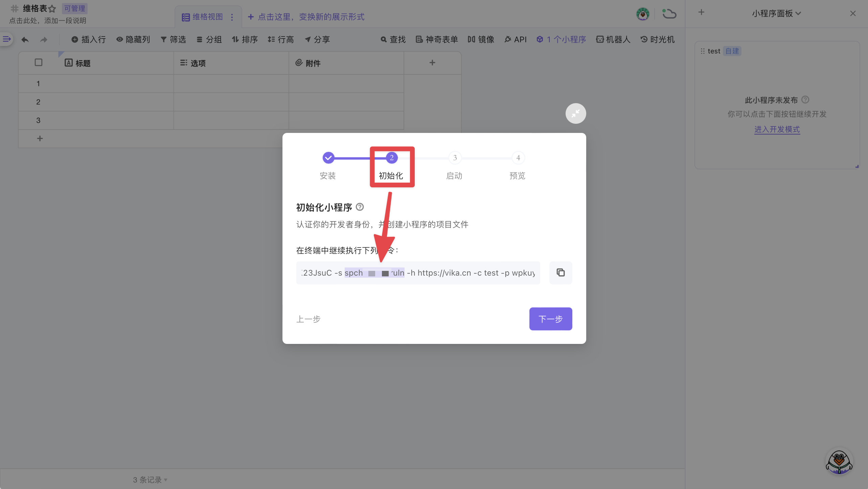
Task: Add a new column with plus
Action: (432, 63)
